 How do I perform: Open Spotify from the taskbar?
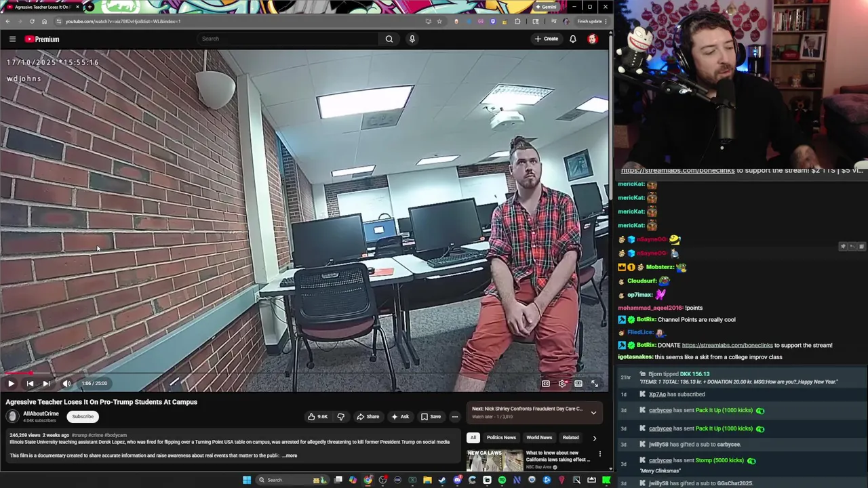click(502, 480)
